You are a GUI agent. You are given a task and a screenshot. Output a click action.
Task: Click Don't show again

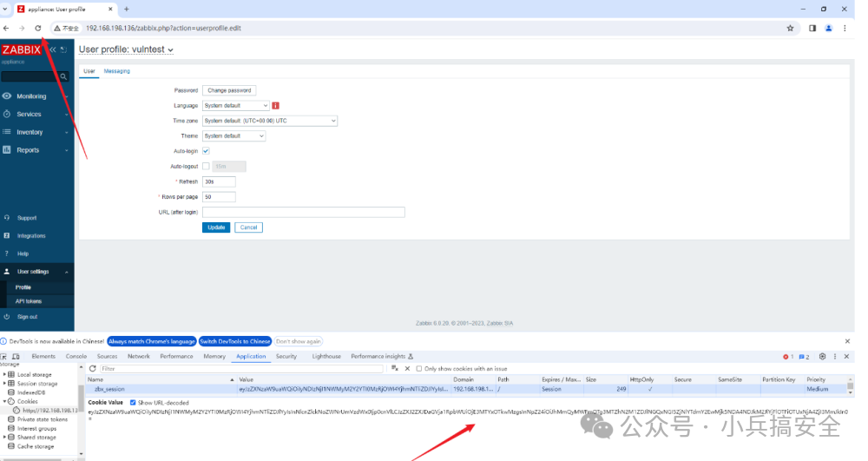click(x=299, y=341)
